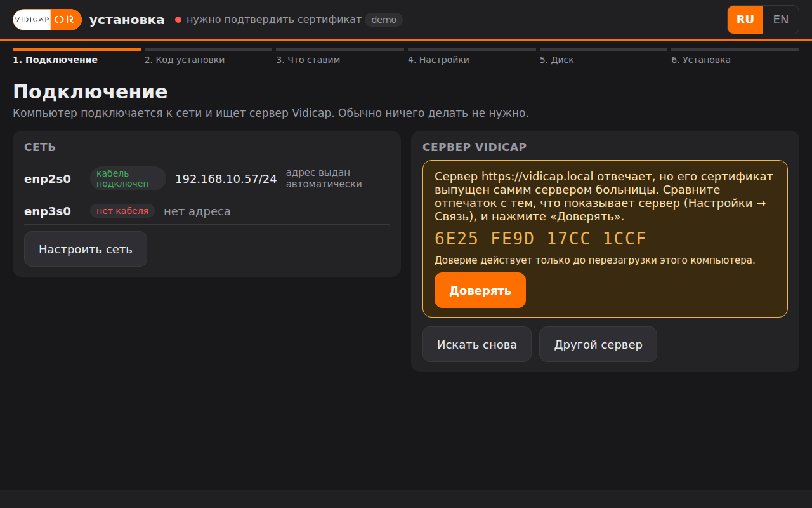Go to step 2 Код установки
The width and height of the screenshot is (812, 508).
point(208,57)
